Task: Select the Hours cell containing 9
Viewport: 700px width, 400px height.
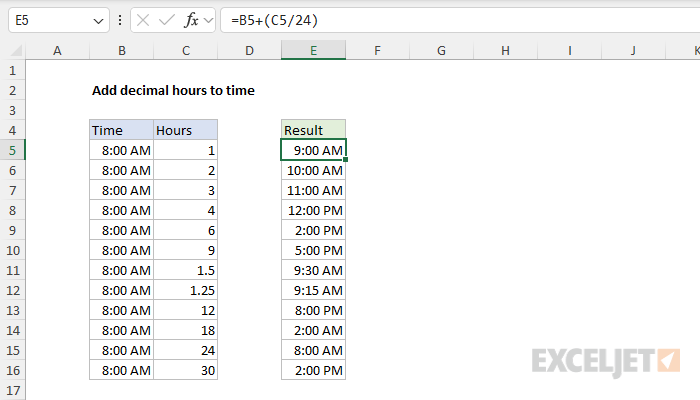Action: [186, 250]
